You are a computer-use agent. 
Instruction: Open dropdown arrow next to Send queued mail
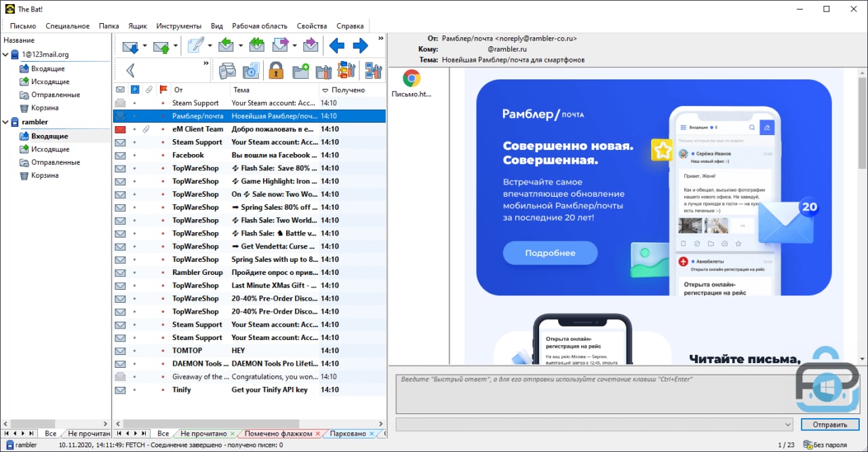tap(176, 46)
